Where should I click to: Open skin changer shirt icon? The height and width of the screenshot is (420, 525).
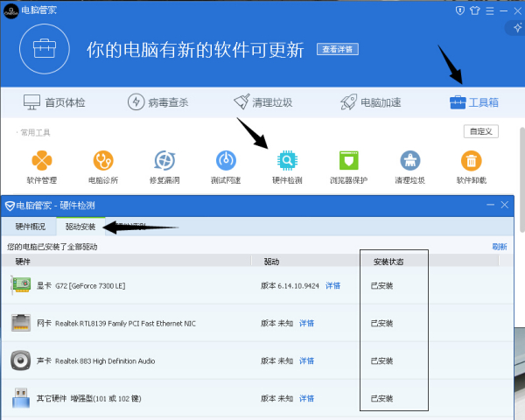(475, 10)
